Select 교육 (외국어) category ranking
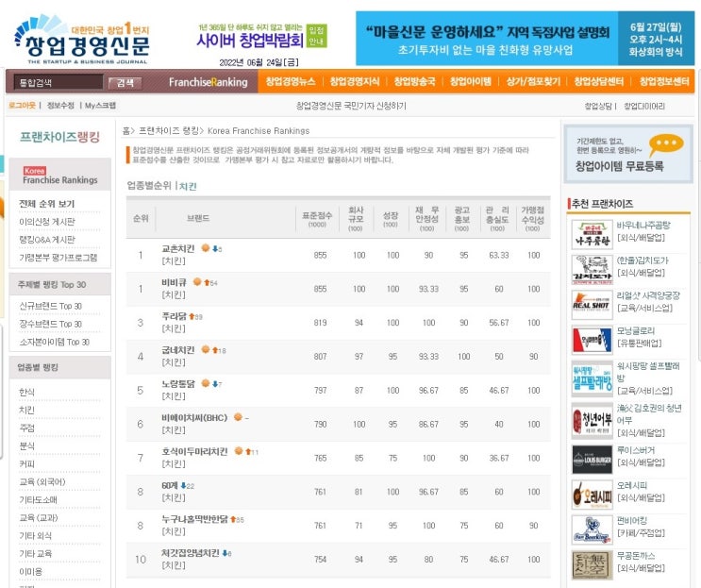 click(42, 481)
